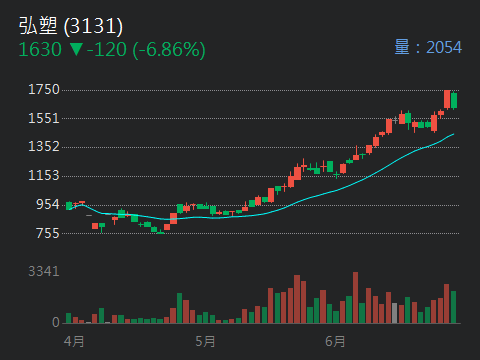Click the stock title 弘塑 (3131)

(71, 26)
